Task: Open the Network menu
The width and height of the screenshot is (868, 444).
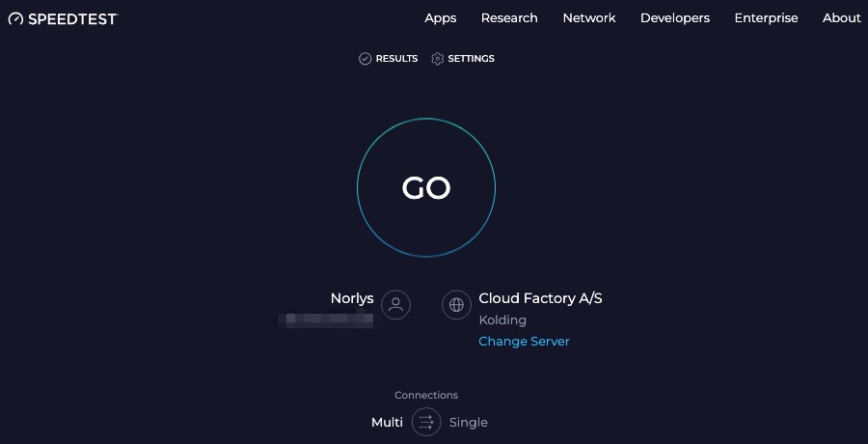Action: (589, 18)
